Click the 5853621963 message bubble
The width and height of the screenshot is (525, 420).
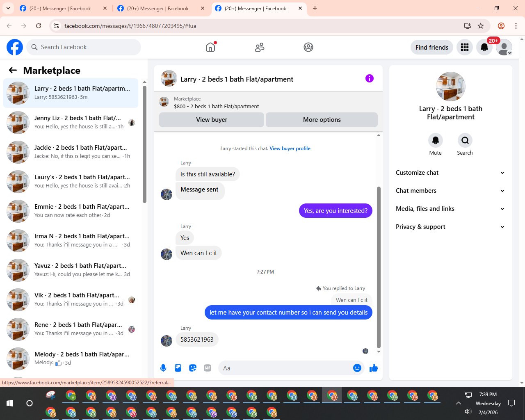tap(197, 340)
